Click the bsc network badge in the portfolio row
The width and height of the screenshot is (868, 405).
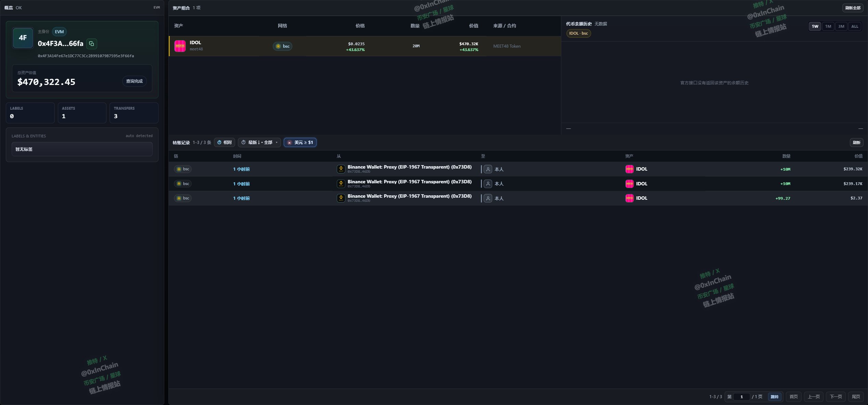click(282, 46)
